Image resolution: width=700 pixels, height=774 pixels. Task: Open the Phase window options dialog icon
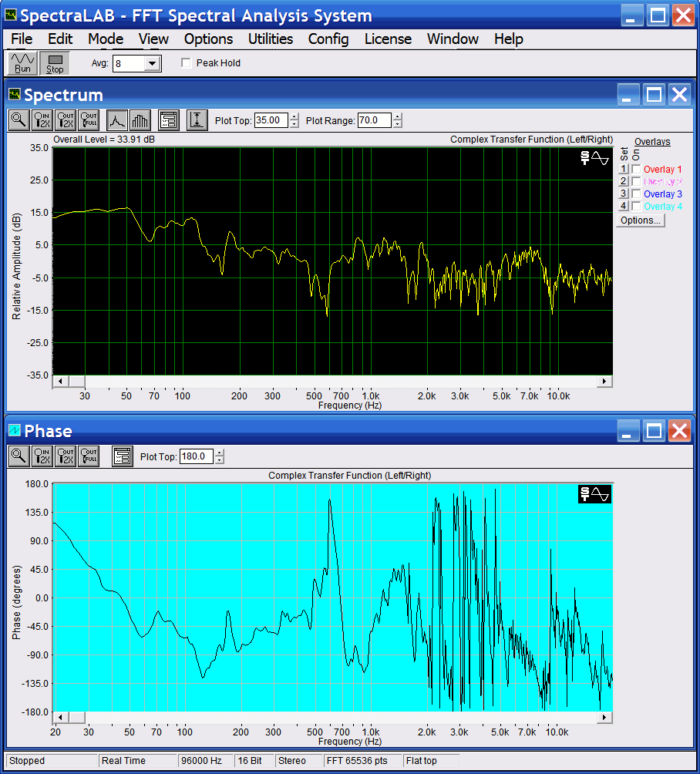coord(122,456)
